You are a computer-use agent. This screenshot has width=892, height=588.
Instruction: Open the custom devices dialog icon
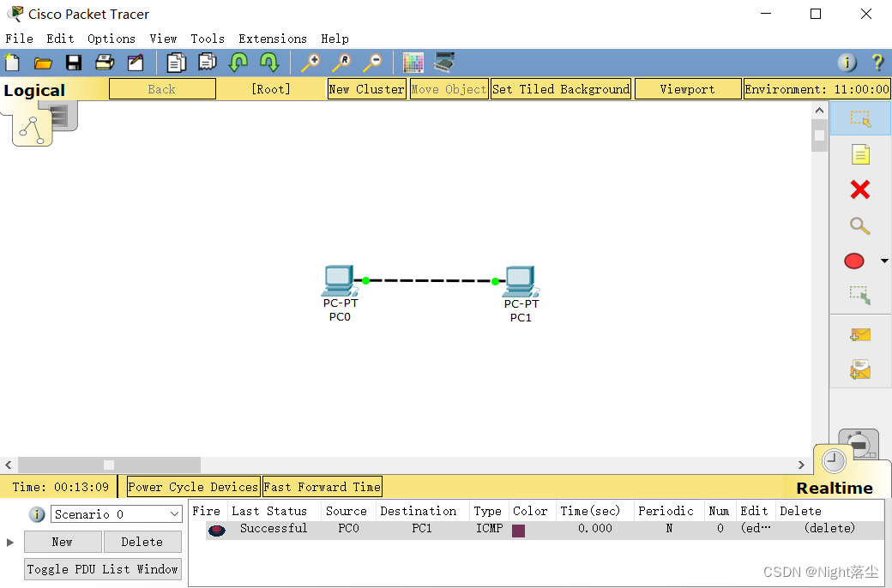pos(444,62)
